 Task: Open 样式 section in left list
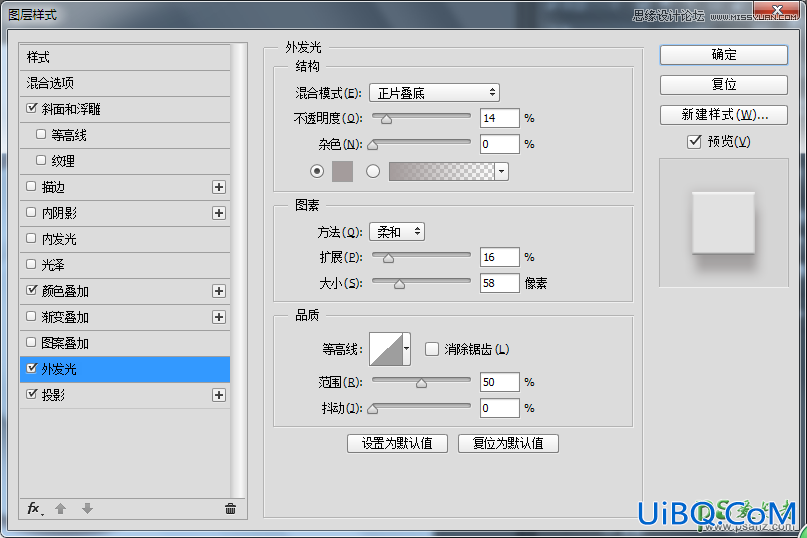(x=125, y=57)
